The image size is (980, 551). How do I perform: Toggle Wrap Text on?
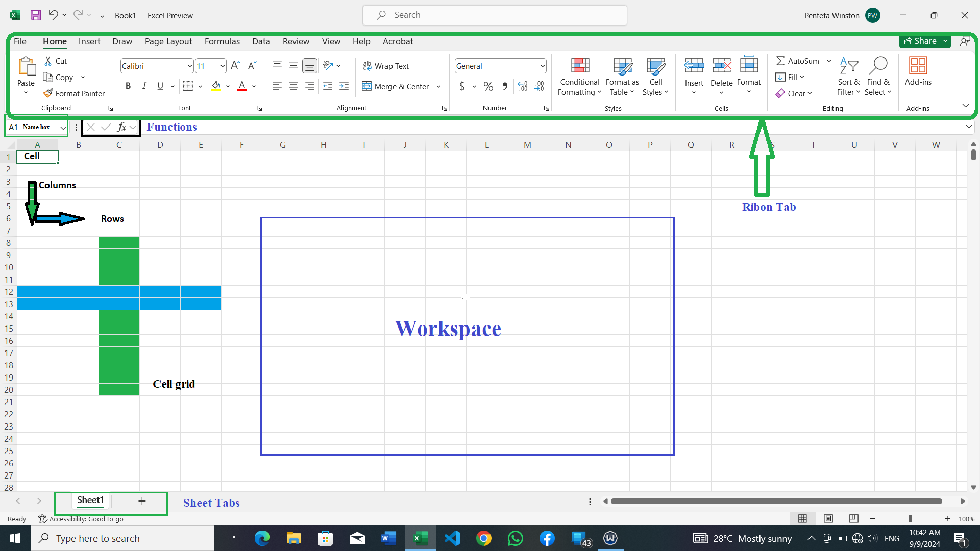tap(386, 66)
